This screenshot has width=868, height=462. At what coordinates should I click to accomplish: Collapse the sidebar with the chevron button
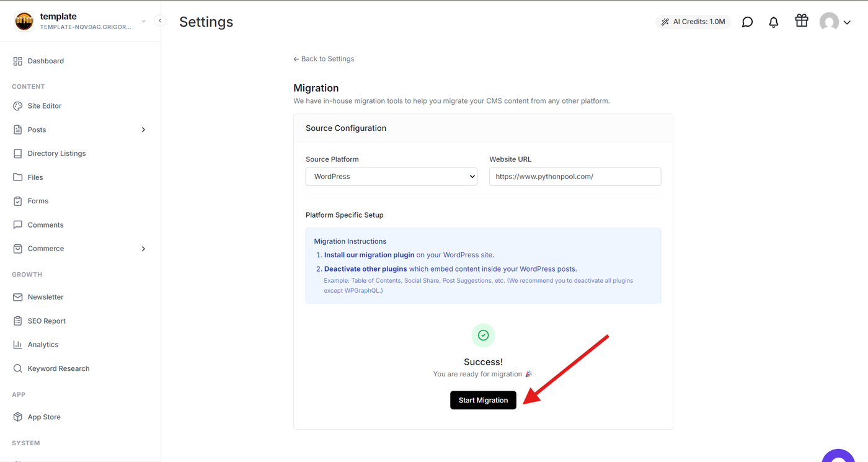[160, 20]
